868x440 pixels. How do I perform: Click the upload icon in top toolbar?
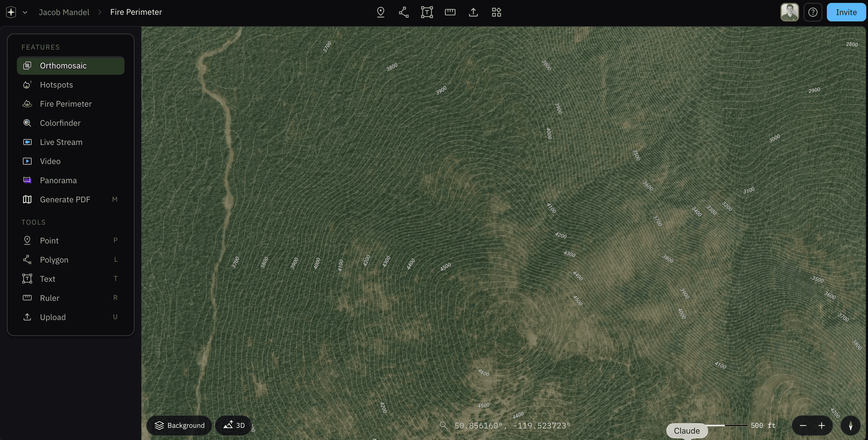pos(473,12)
